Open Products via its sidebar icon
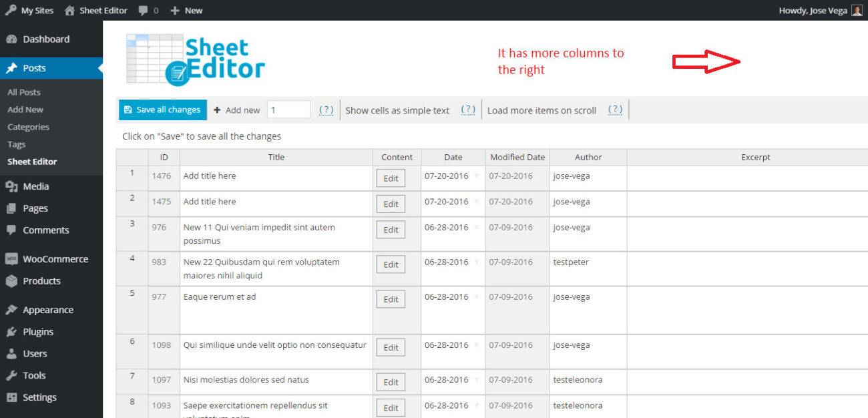Viewport: 868px width, 418px height. click(11, 281)
